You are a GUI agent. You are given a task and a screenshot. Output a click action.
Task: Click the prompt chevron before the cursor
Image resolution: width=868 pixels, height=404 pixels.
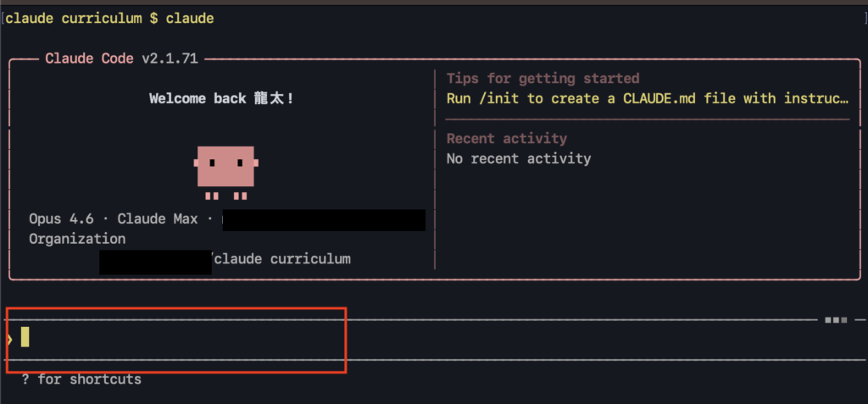click(9, 338)
